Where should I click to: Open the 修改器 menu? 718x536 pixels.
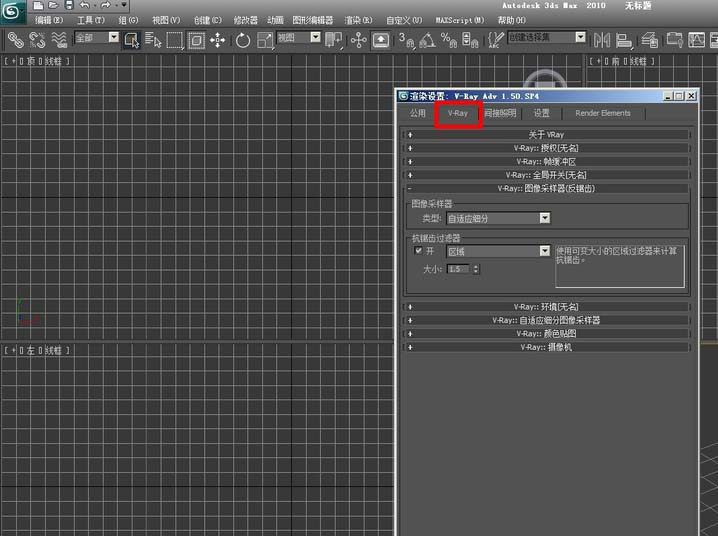pyautogui.click(x=245, y=20)
